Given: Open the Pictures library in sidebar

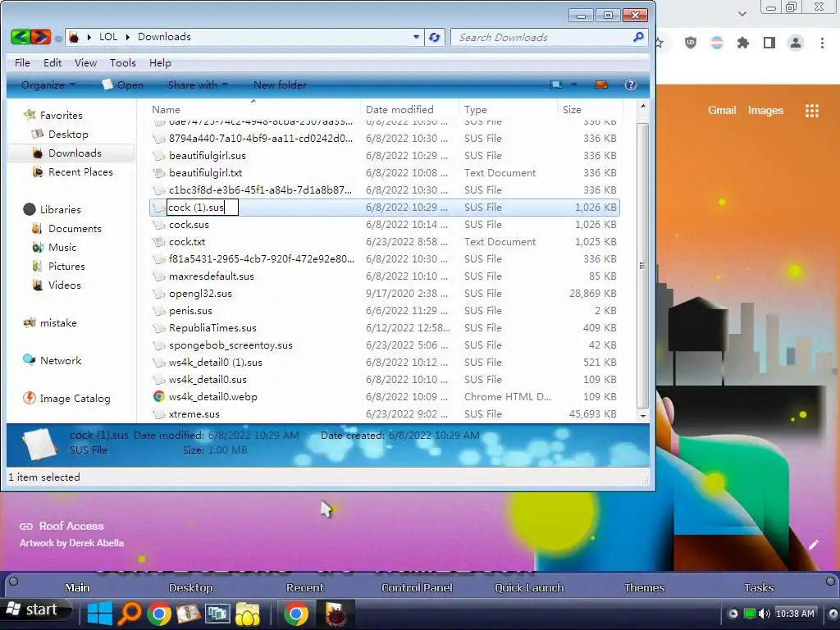Looking at the screenshot, I should (66, 267).
